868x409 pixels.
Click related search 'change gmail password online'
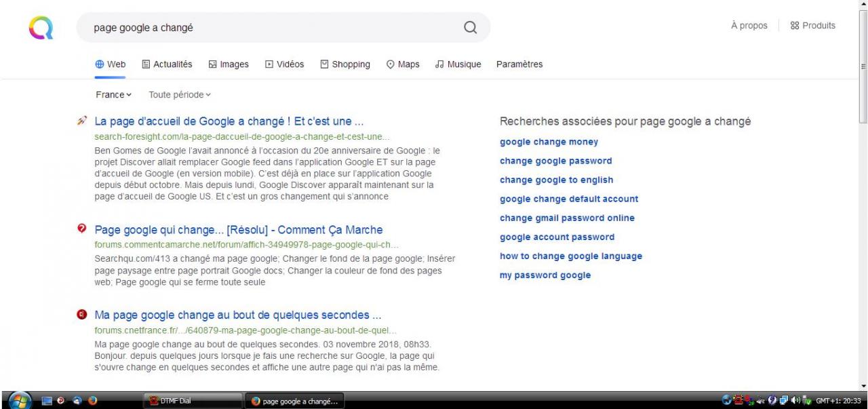click(567, 218)
